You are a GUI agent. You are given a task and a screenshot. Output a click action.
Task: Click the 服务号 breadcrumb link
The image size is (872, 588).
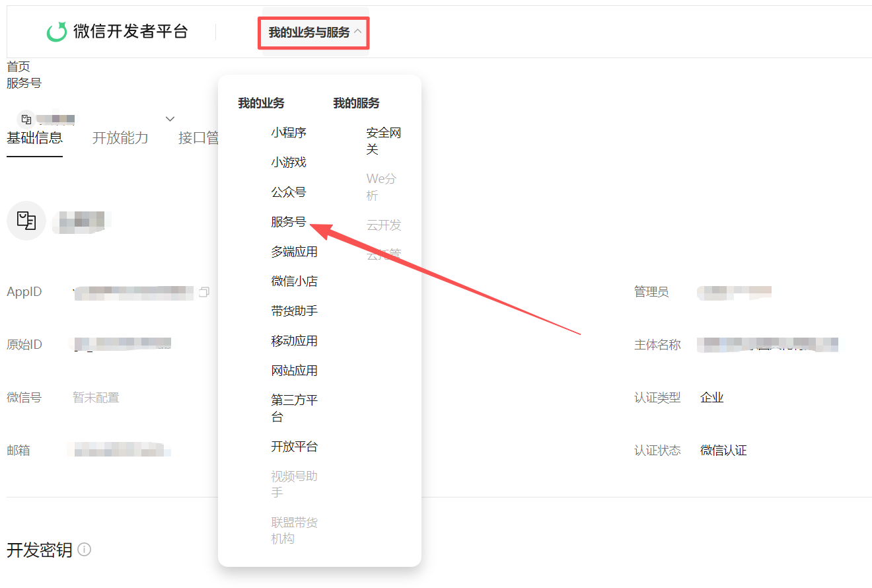coord(24,83)
